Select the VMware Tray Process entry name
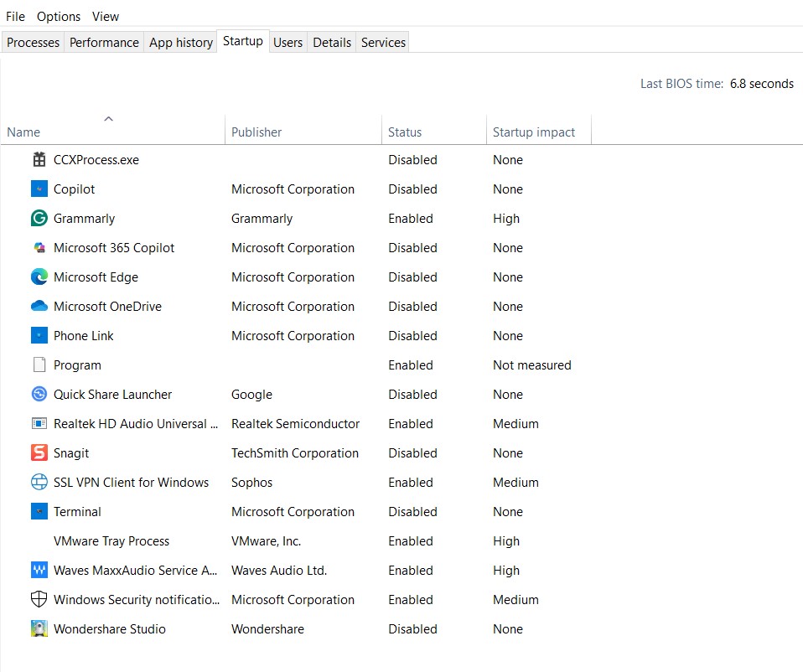Viewport: 803px width, 672px height. click(x=111, y=541)
